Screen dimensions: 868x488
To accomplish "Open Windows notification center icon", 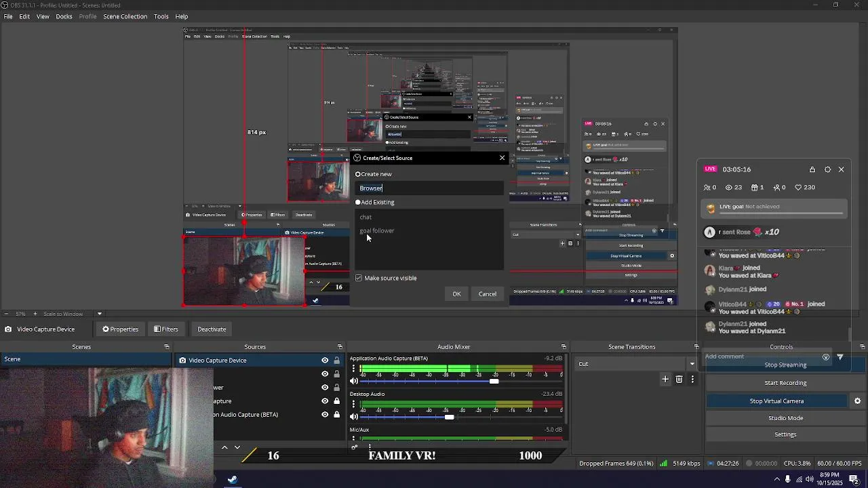I will tap(854, 479).
